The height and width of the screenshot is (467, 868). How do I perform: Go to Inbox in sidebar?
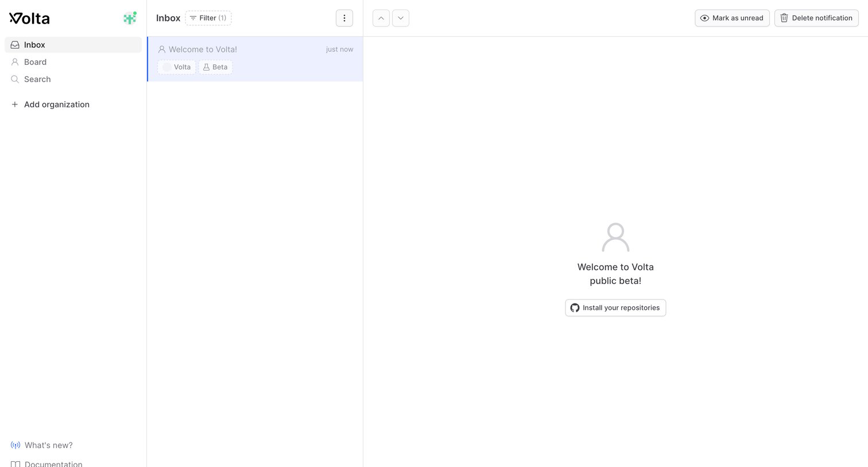pos(73,45)
